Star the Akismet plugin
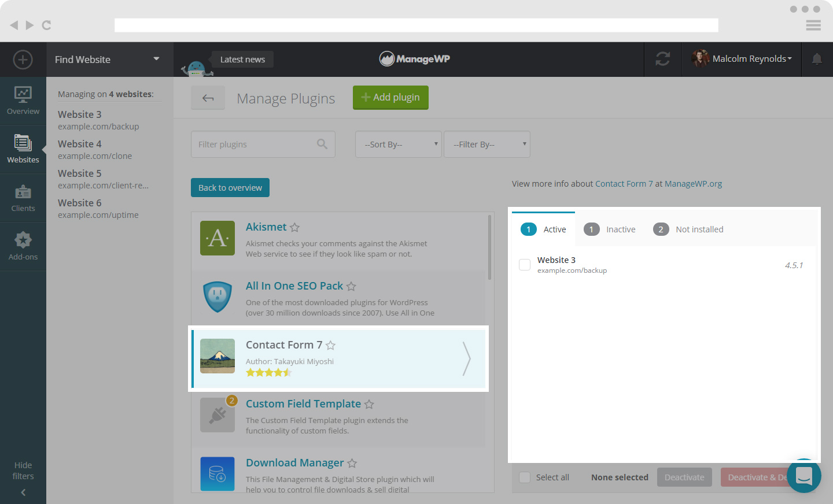The width and height of the screenshot is (833, 504). click(x=294, y=228)
